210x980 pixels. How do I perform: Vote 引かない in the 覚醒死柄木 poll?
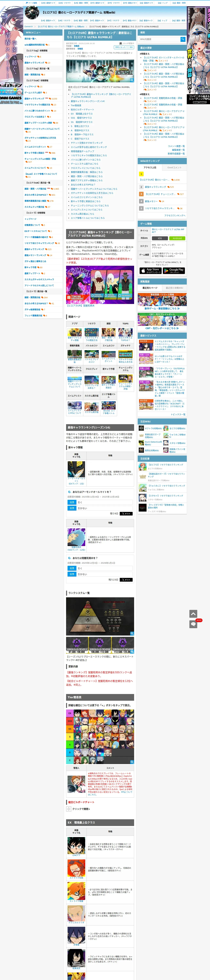click(x=72, y=574)
